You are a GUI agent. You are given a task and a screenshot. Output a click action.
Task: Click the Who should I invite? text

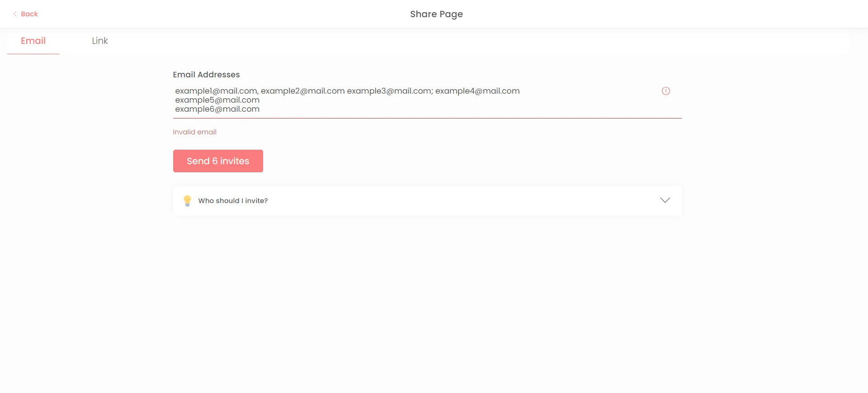click(x=233, y=201)
